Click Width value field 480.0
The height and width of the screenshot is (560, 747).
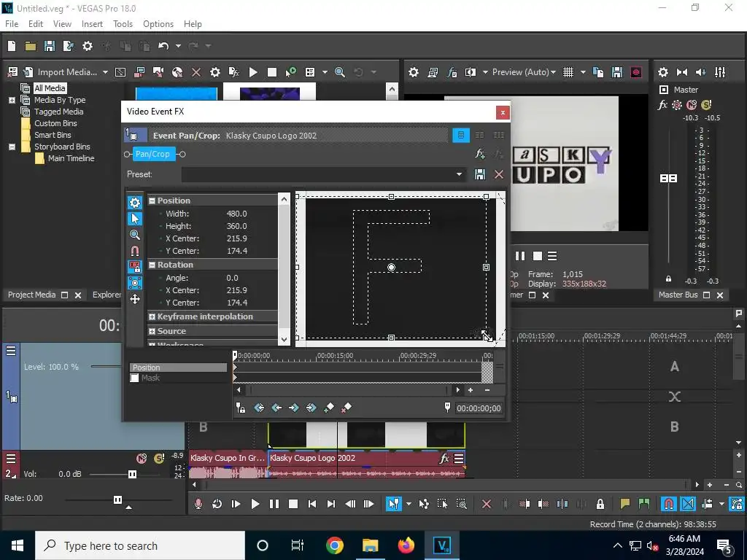coord(237,214)
